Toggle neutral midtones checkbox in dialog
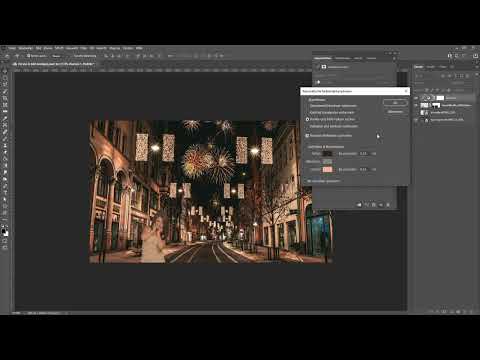The width and height of the screenshot is (480, 360). (308, 136)
